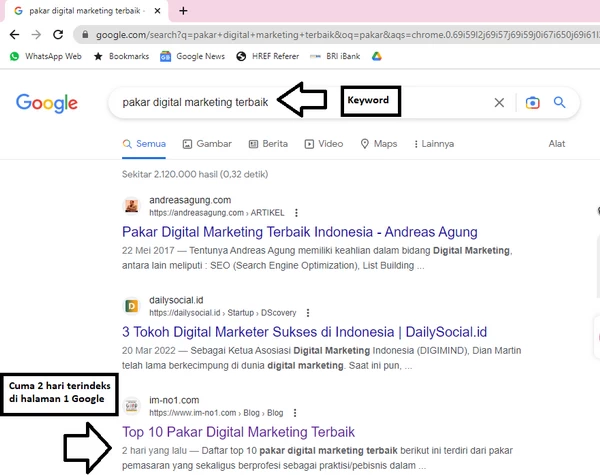The width and height of the screenshot is (600, 475).
Task: Click the im-no1.com site name text
Action: pos(174,400)
